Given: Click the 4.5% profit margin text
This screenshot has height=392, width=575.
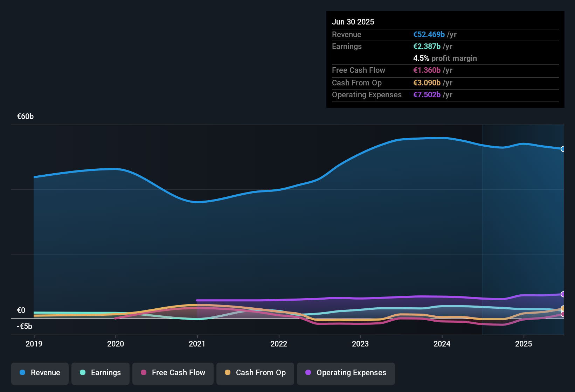Looking at the screenshot, I should coord(445,58).
